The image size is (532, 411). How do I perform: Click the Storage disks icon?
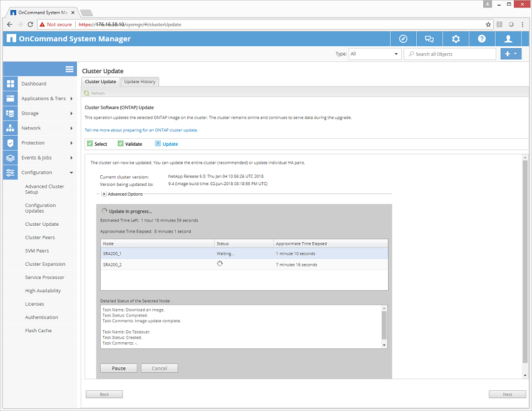[11, 113]
